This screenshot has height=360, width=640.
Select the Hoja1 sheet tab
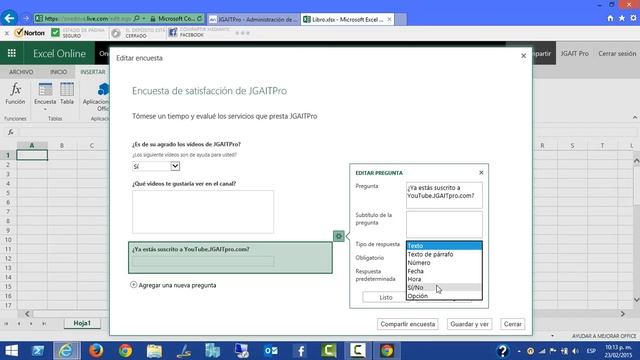[82, 323]
